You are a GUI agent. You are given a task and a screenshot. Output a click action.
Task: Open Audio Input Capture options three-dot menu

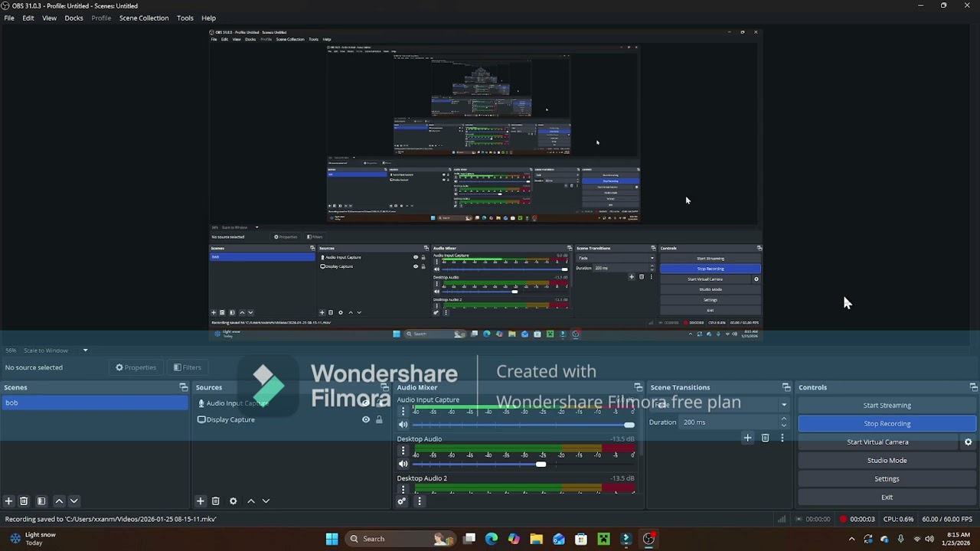[x=403, y=411]
